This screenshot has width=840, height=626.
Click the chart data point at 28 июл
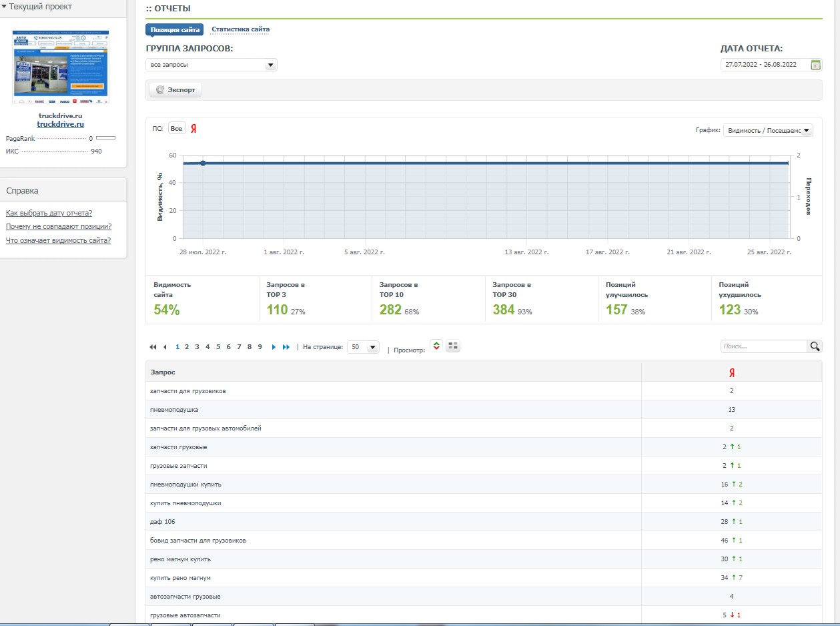pyautogui.click(x=203, y=163)
